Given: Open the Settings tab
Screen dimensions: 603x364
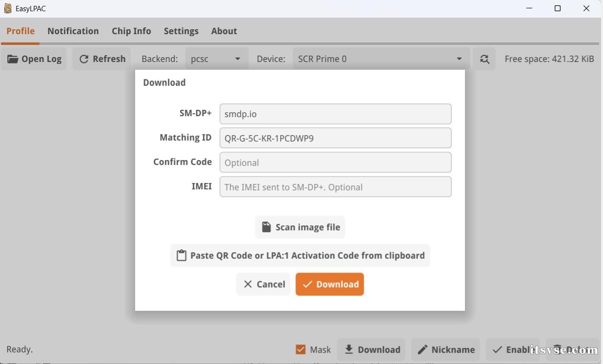Looking at the screenshot, I should pos(181,31).
